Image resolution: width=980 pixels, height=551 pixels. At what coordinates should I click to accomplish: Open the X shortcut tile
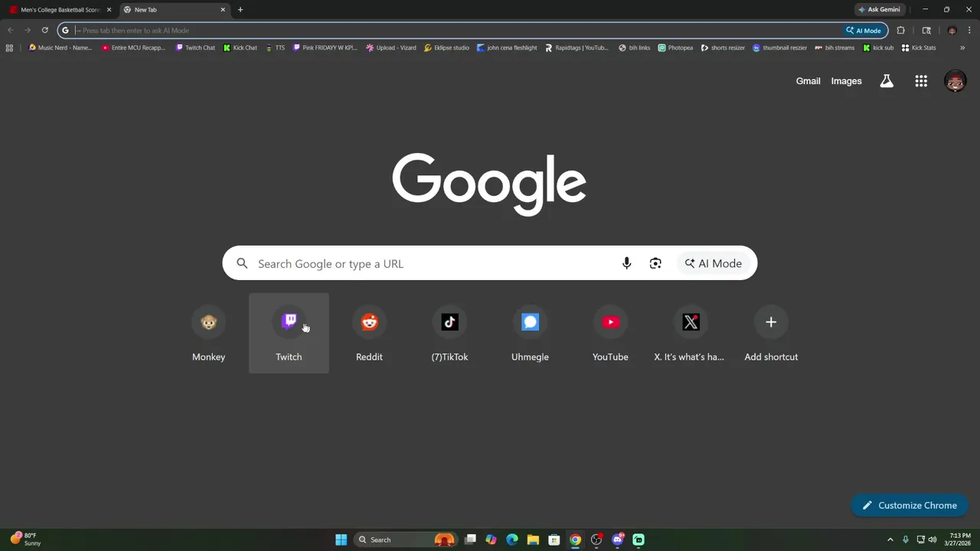tap(691, 333)
